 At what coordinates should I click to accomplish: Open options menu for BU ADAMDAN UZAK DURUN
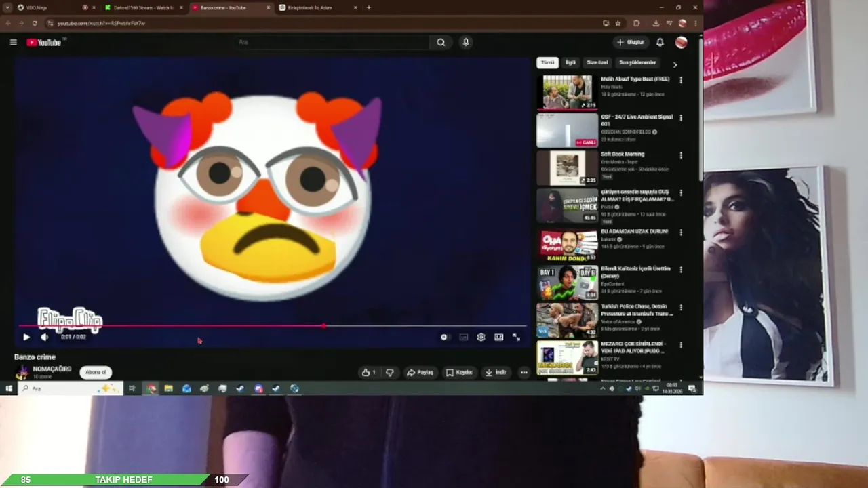681,232
